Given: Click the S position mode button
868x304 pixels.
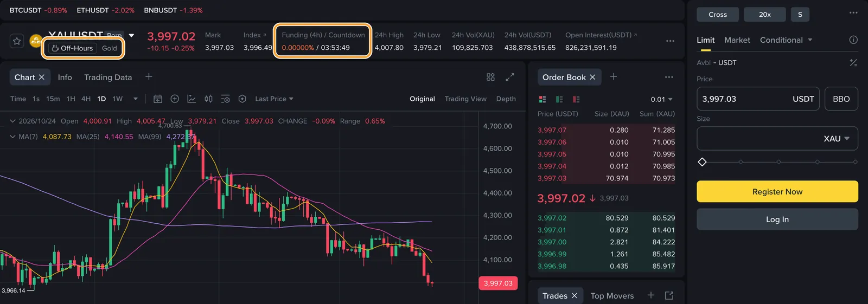Looking at the screenshot, I should (800, 15).
